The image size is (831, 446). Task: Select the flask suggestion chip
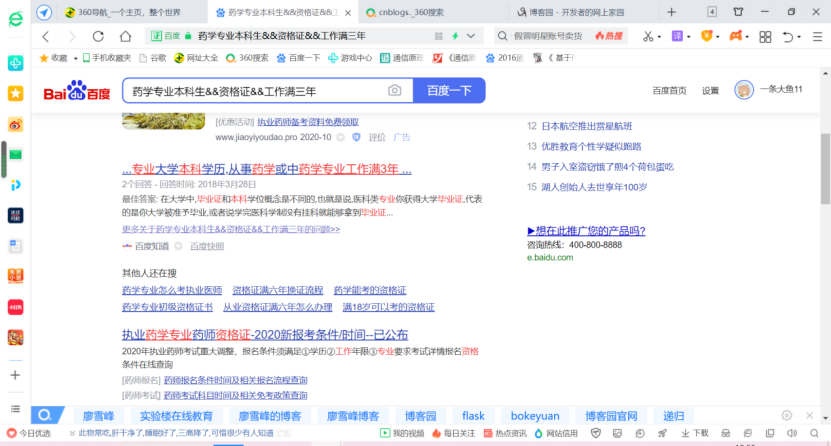(473, 416)
